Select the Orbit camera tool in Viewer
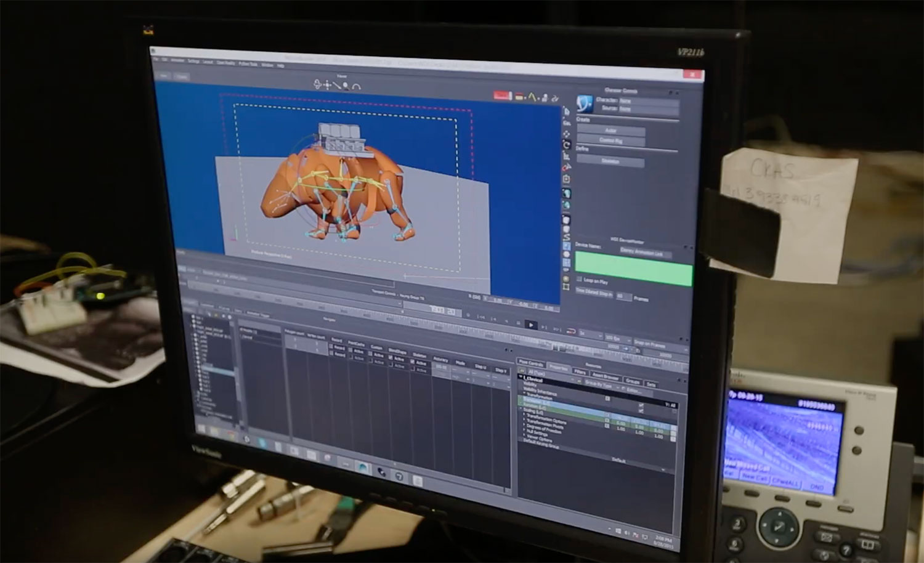The image size is (924, 563). click(x=317, y=84)
